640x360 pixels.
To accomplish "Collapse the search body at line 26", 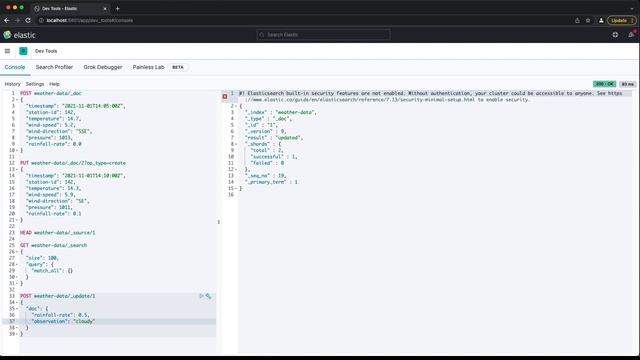I will (x=17, y=251).
